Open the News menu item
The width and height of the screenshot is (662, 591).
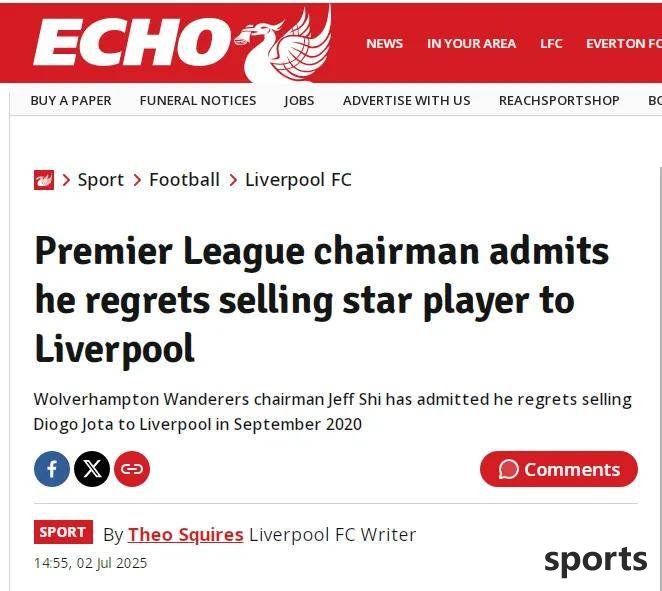(385, 43)
